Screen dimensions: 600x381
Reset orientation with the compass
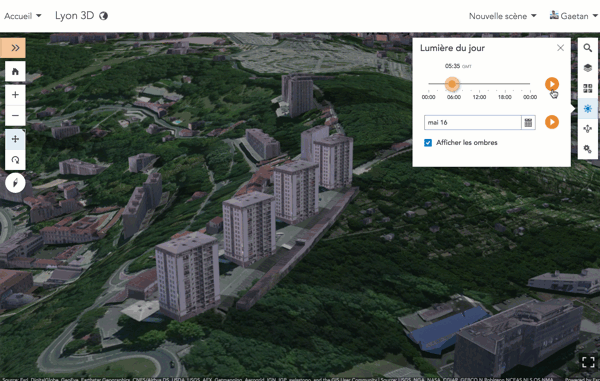(15, 183)
